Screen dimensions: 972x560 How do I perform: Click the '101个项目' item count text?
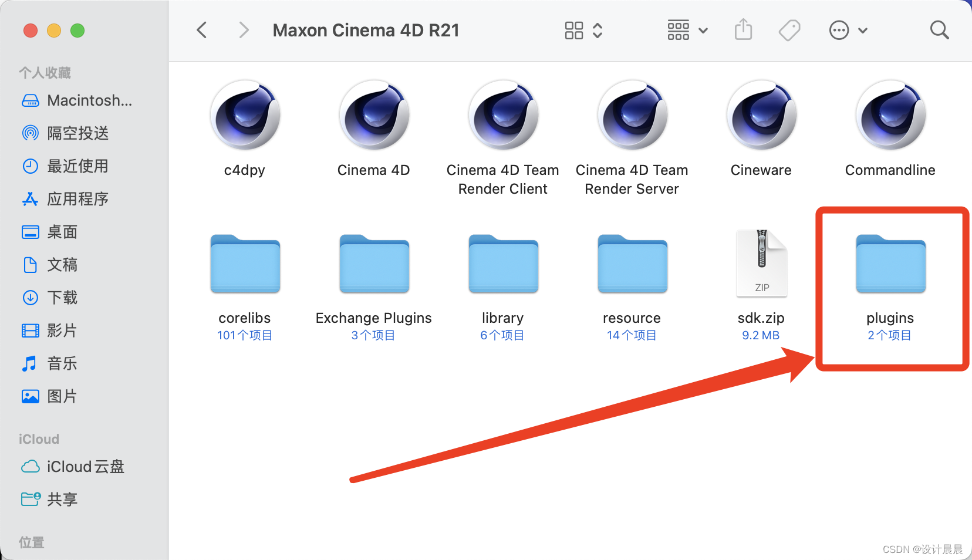245,335
